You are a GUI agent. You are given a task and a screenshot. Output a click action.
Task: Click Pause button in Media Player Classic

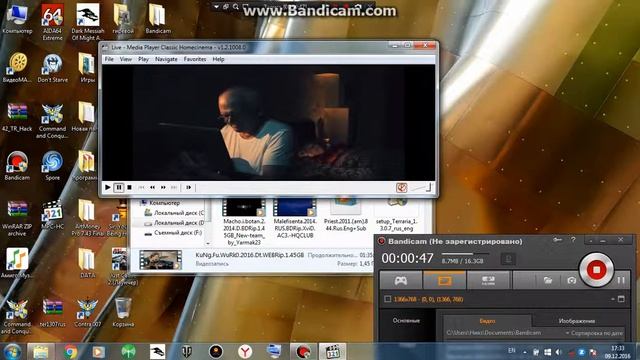[x=119, y=187]
